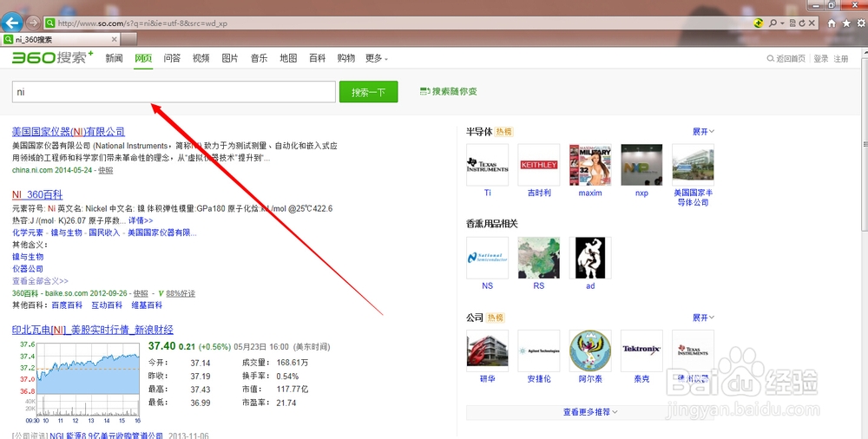Click the 注册 register link
Image resolution: width=868 pixels, height=439 pixels.
(x=841, y=59)
